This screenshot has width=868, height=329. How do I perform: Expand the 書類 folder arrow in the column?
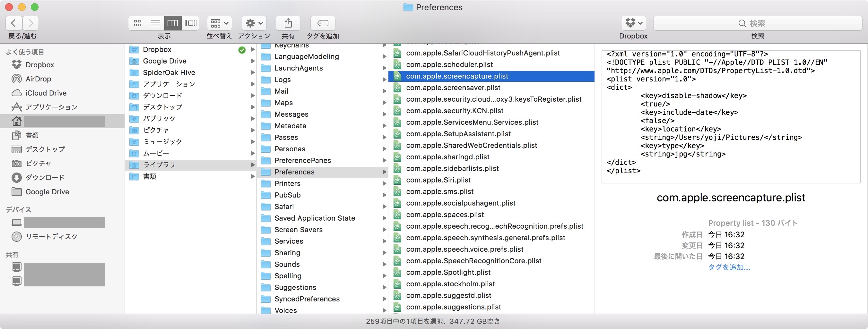(x=253, y=176)
